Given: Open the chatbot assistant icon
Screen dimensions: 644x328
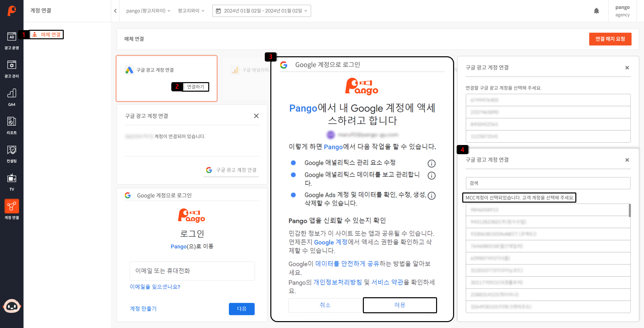Looking at the screenshot, I should pyautogui.click(x=12, y=306).
